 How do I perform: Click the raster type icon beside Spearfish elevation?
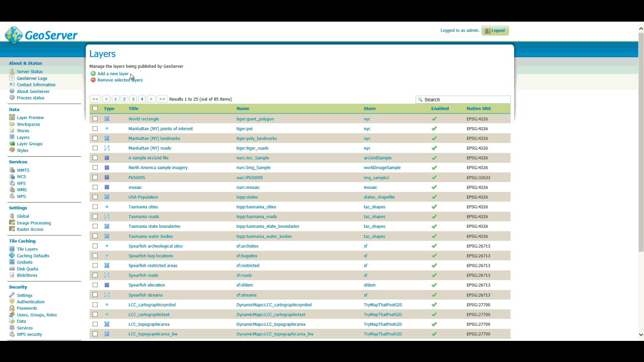(x=107, y=285)
